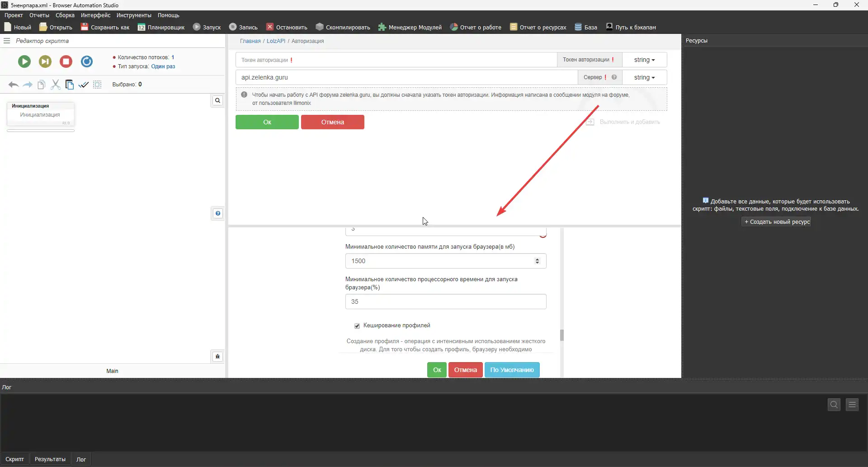Click the processor time field with 35

tap(446, 302)
